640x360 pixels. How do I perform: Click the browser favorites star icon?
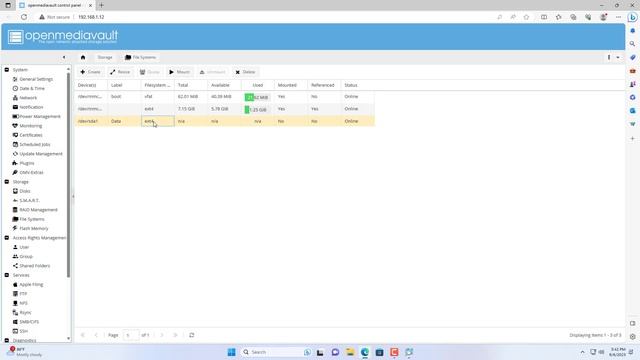[527, 17]
